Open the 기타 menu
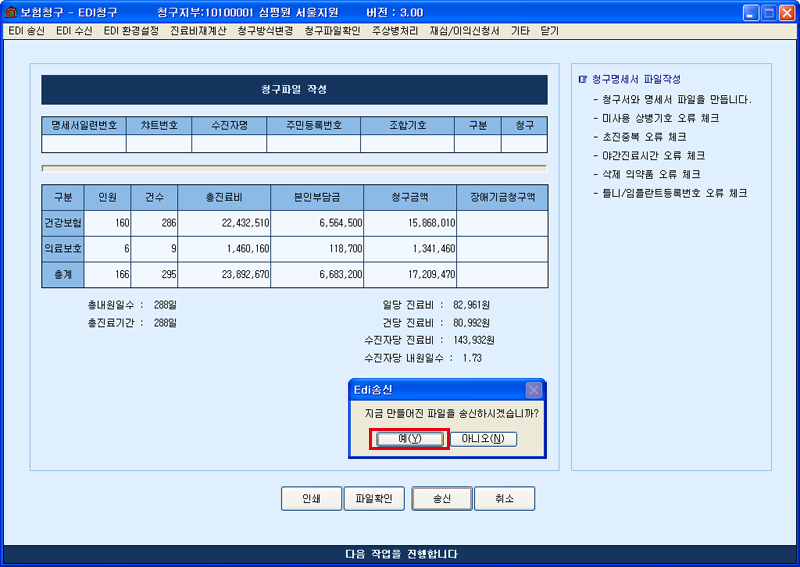Viewport: 800px width, 567px height. coord(520,31)
